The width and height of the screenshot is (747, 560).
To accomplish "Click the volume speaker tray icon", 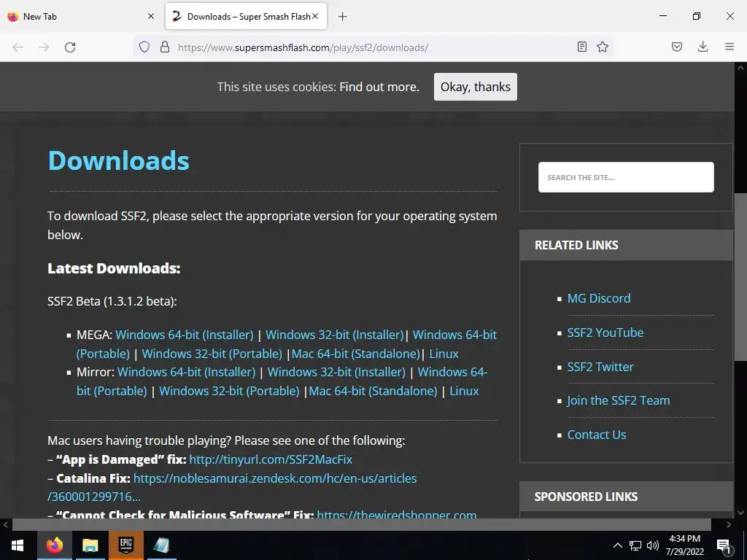I will pos(653,545).
